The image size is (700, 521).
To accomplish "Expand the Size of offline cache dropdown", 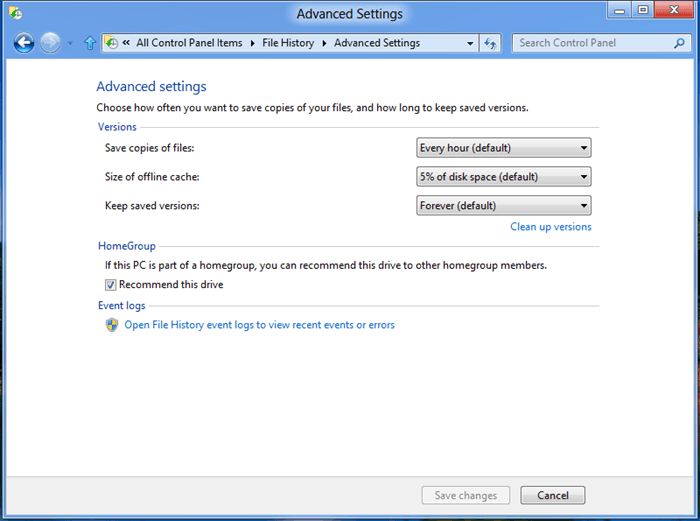I will (x=503, y=177).
